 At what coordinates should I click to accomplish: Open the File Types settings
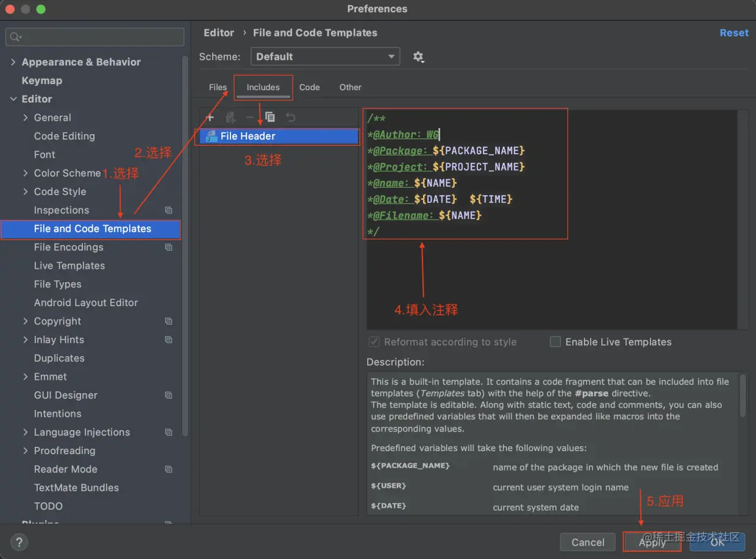click(58, 284)
